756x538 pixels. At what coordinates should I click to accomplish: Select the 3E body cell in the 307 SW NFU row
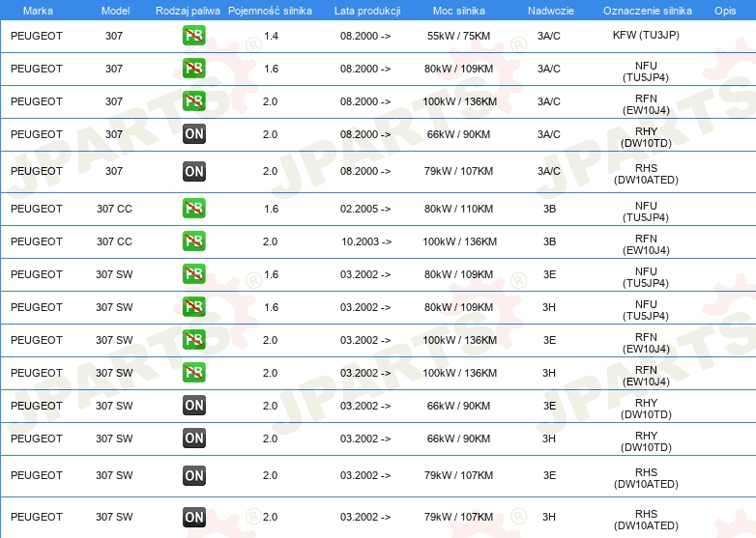click(x=550, y=274)
